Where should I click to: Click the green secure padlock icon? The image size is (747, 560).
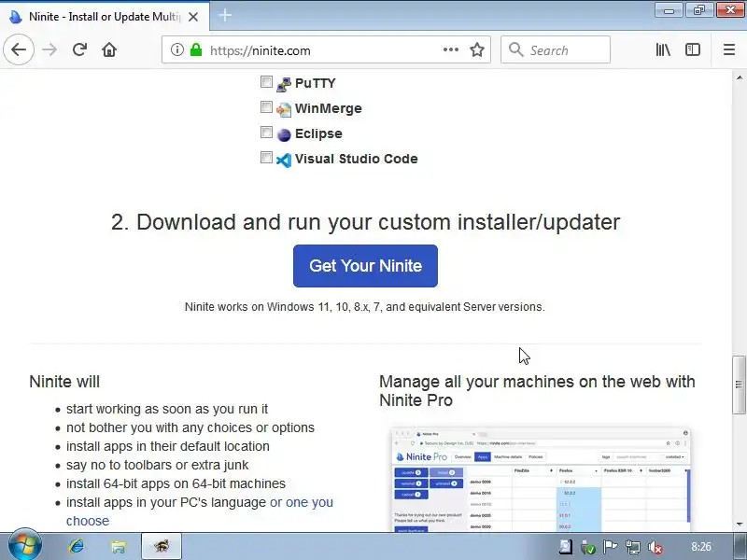(x=196, y=49)
